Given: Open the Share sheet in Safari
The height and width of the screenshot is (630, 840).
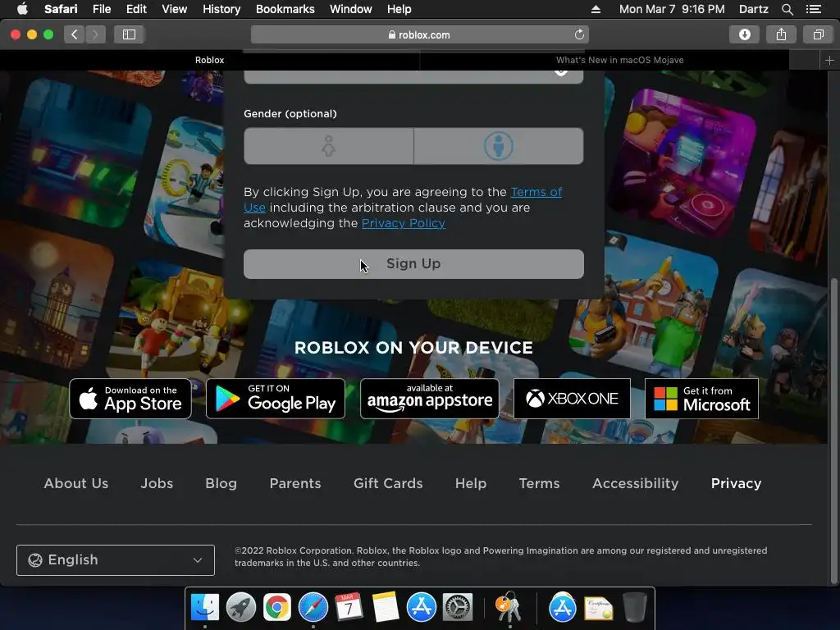Looking at the screenshot, I should point(782,34).
